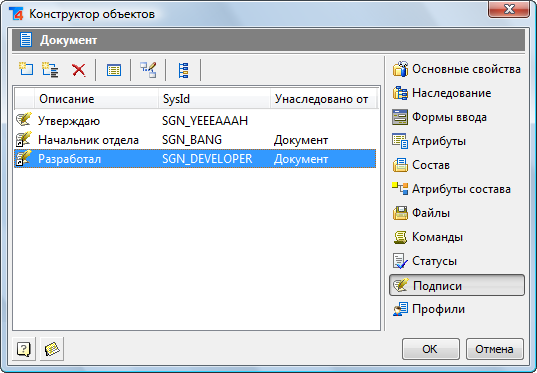The width and height of the screenshot is (537, 373).
Task: Click the yellow notes icon at bottom
Action: (52, 349)
